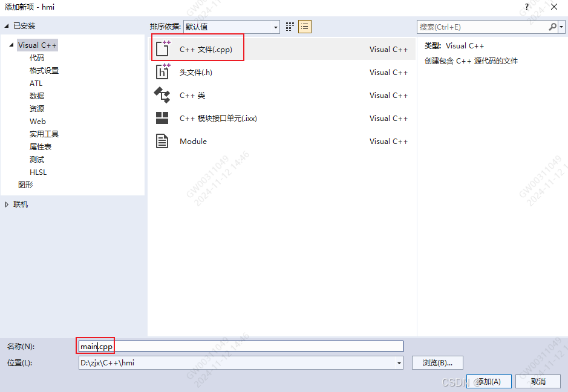This screenshot has width=568, height=392.
Task: Click the C++ 类 item name
Action: coord(192,96)
